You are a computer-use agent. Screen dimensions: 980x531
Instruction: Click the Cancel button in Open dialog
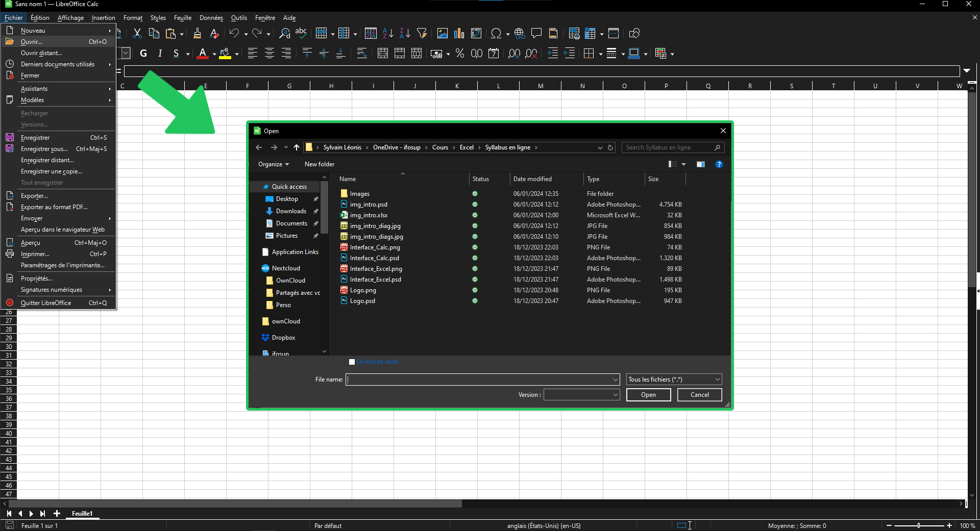(699, 395)
